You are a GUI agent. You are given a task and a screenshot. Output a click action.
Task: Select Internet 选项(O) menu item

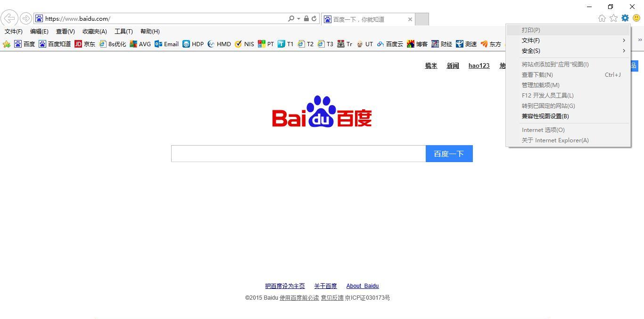[x=568, y=130]
